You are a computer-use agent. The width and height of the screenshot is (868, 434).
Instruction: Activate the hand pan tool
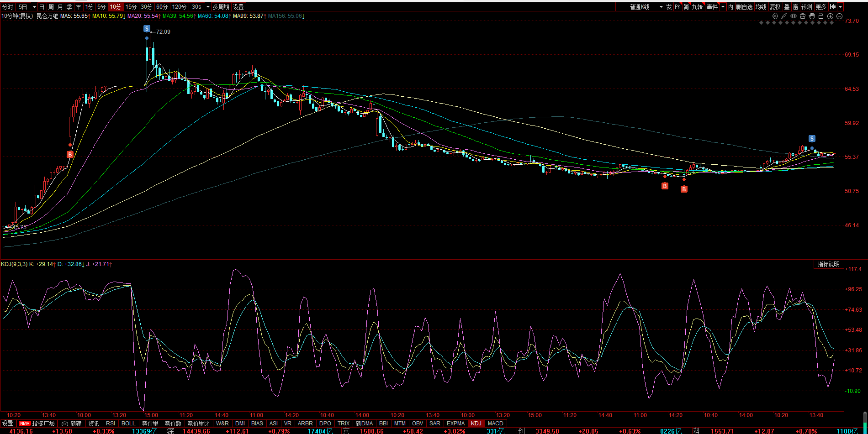pyautogui.click(x=812, y=16)
